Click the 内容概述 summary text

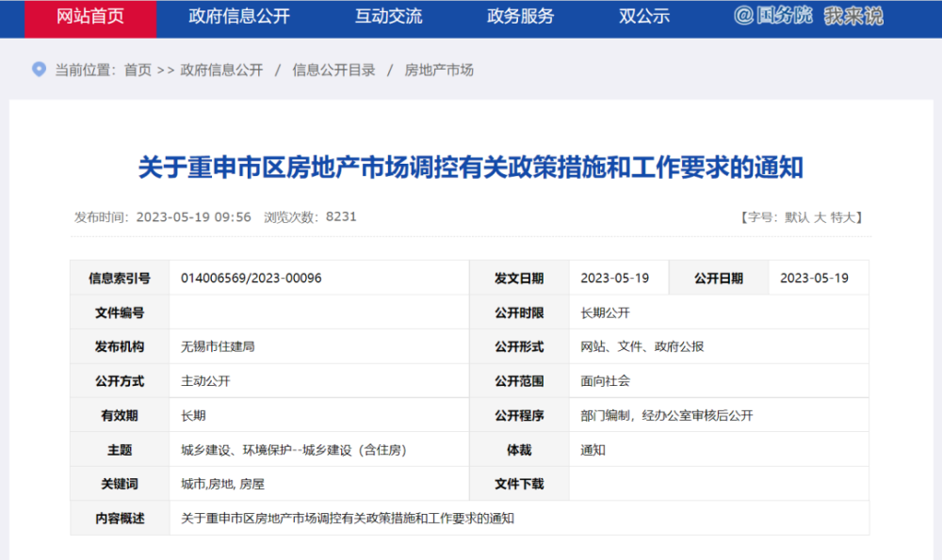pos(348,518)
